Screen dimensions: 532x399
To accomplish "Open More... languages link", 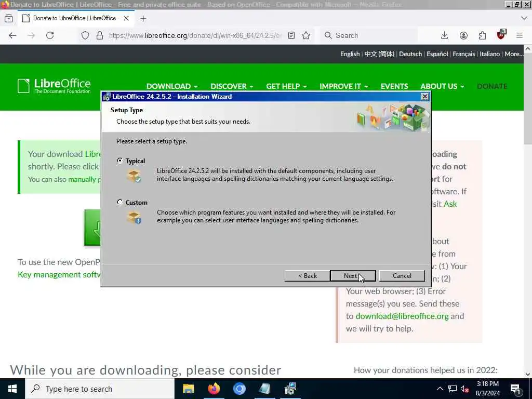I will click(513, 54).
